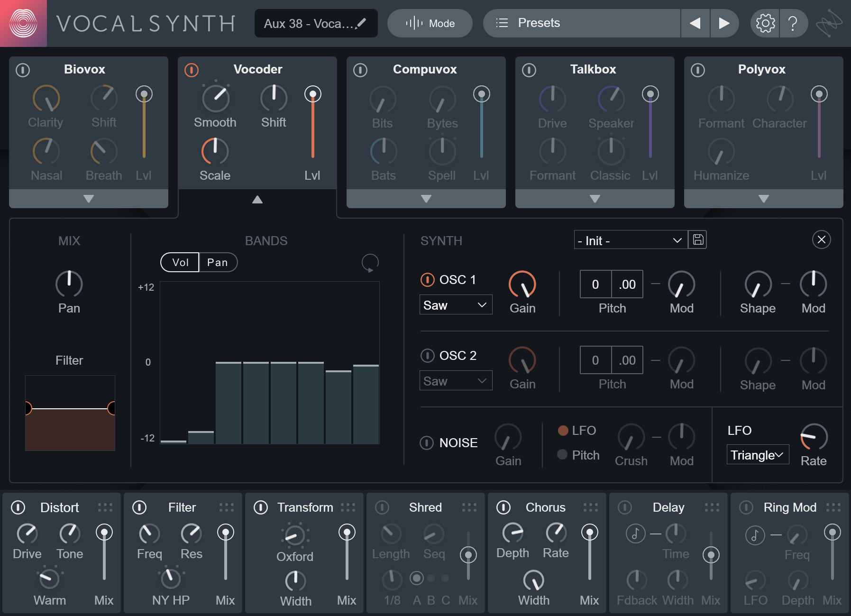
Task: Grab the Ring Mod drag handle dots
Action: pyautogui.click(x=833, y=507)
